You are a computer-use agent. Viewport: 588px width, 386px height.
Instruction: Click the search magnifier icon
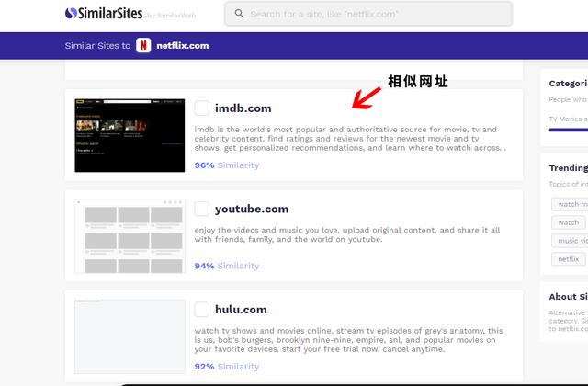click(x=239, y=14)
